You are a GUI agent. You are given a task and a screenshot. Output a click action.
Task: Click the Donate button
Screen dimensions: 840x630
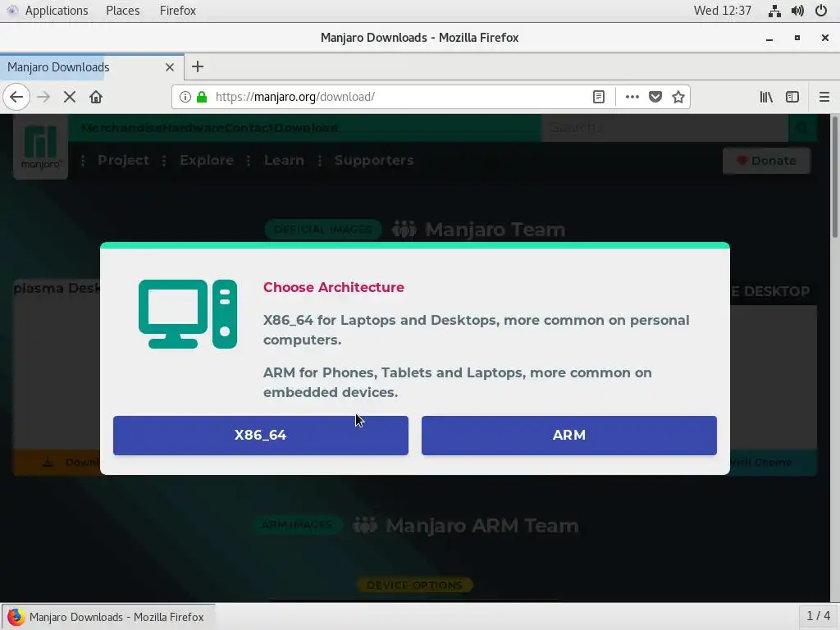click(x=767, y=161)
